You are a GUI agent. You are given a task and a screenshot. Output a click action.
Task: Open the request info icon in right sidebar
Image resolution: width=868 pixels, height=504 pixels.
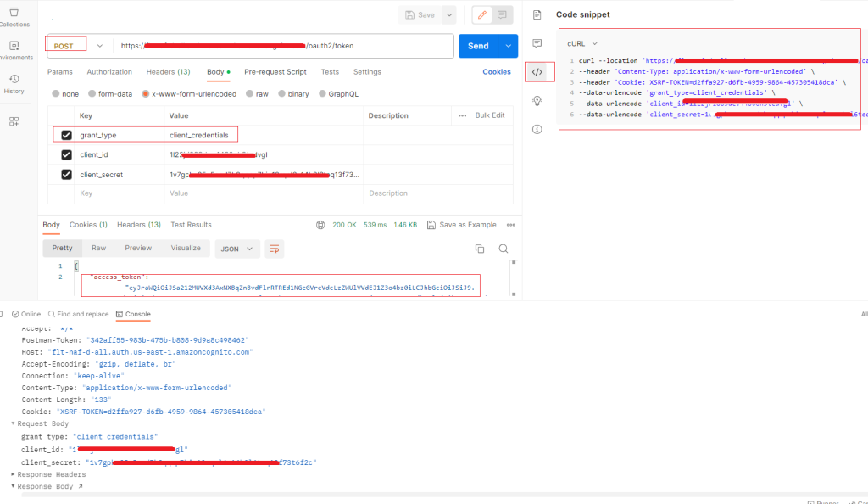pos(537,129)
